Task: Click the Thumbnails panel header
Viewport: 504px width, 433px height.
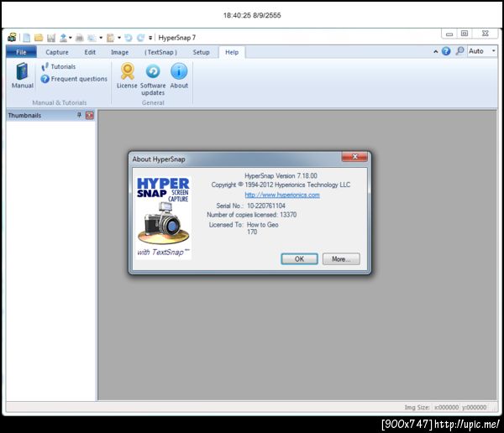Action: [x=50, y=115]
